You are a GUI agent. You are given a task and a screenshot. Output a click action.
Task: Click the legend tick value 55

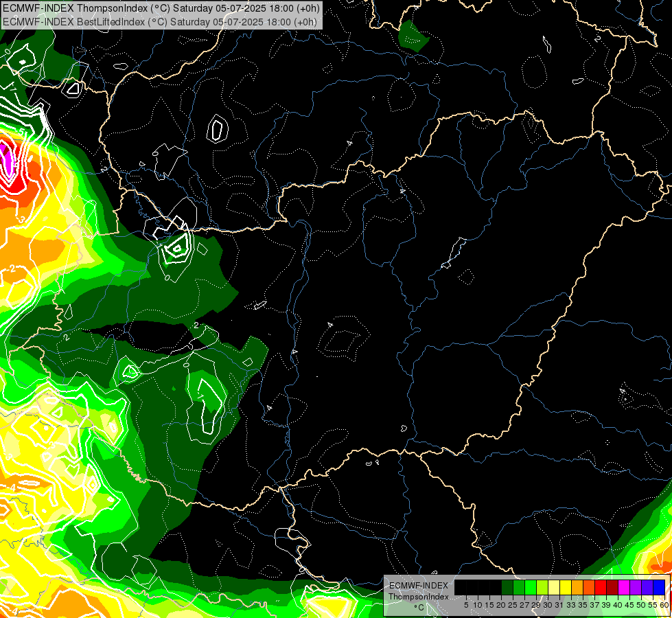coord(653,605)
